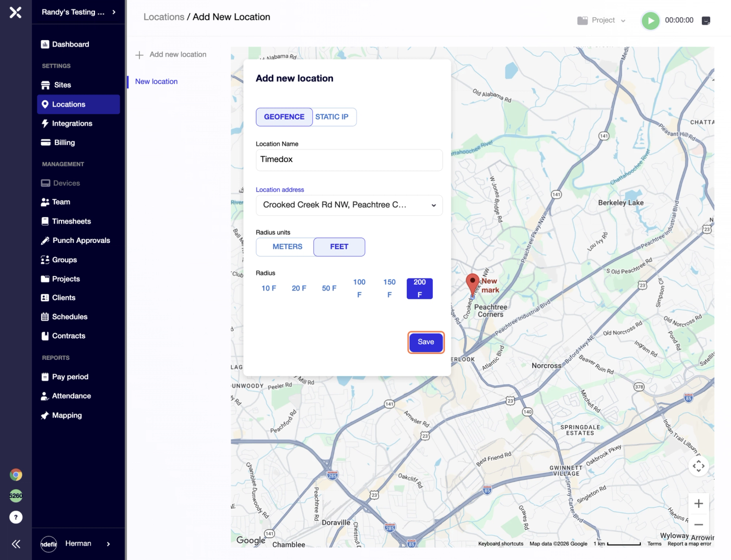Open the Location address dropdown
731x560 pixels.
[349, 205]
